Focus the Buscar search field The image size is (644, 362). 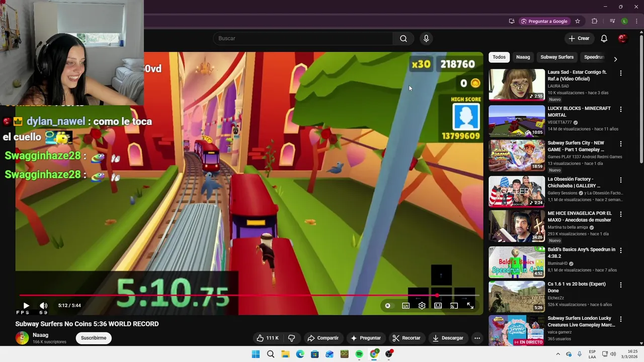tap(303, 38)
